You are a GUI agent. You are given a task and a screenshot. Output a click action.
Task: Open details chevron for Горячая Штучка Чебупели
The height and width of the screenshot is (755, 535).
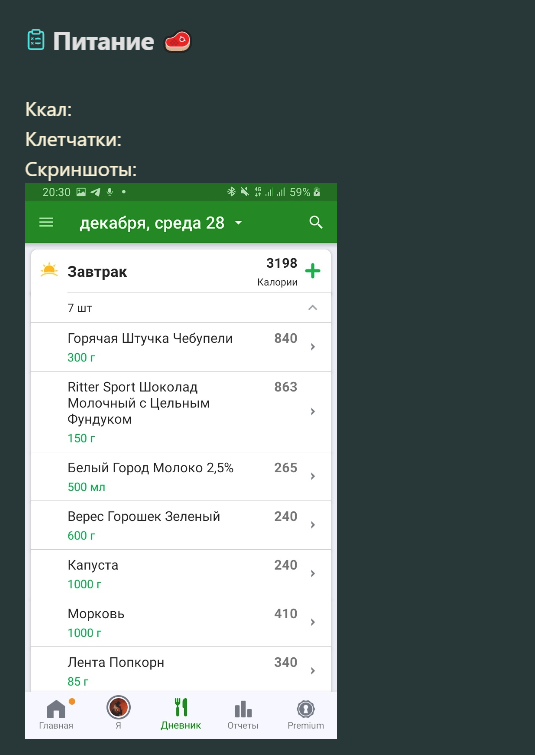point(313,347)
